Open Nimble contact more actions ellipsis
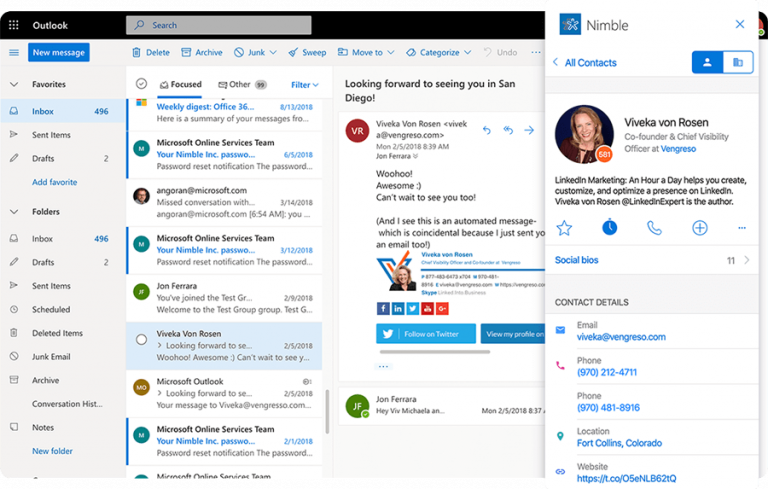Image resolution: width=768 pixels, height=489 pixels. [x=742, y=228]
